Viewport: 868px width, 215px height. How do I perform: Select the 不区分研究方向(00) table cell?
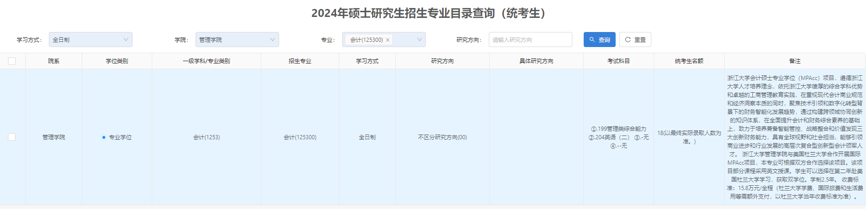442,137
